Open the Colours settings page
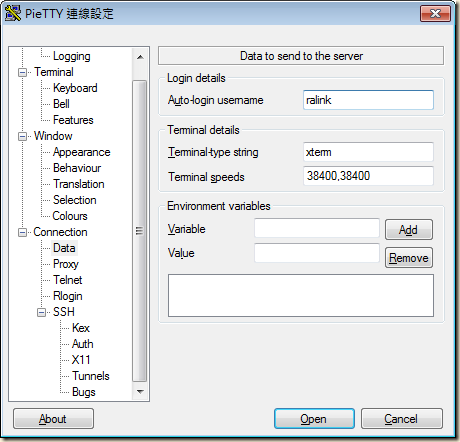This screenshot has height=442, width=460. (70, 216)
